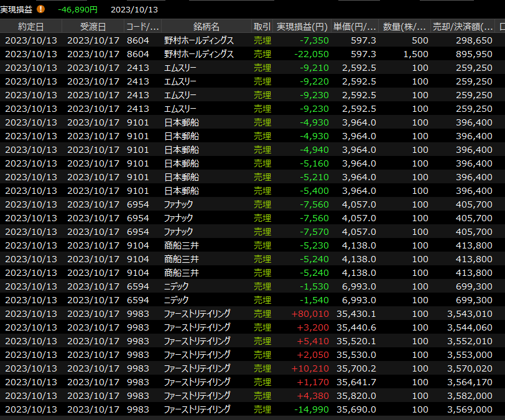Click the 売却/決済額 column header
This screenshot has width=505, height=420.
click(463, 27)
